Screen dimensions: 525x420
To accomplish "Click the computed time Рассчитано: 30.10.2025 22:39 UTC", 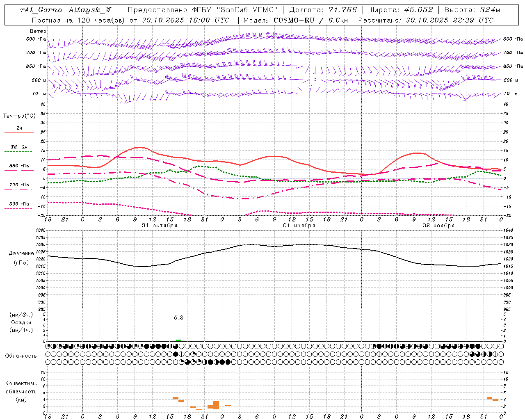I will tap(426, 20).
